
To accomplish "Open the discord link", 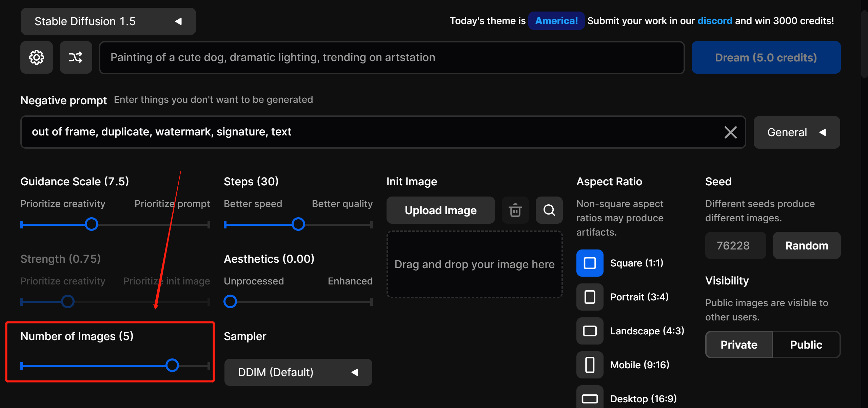I will [x=715, y=21].
